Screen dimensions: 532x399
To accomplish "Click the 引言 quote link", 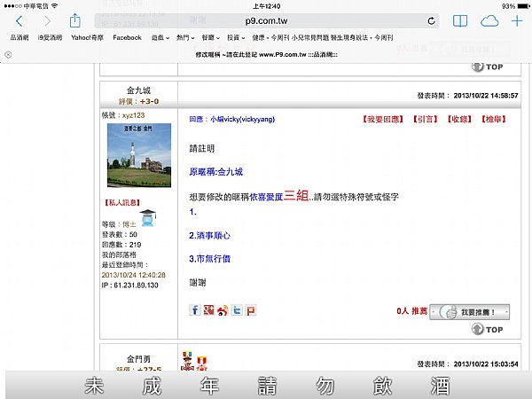I will 426,119.
